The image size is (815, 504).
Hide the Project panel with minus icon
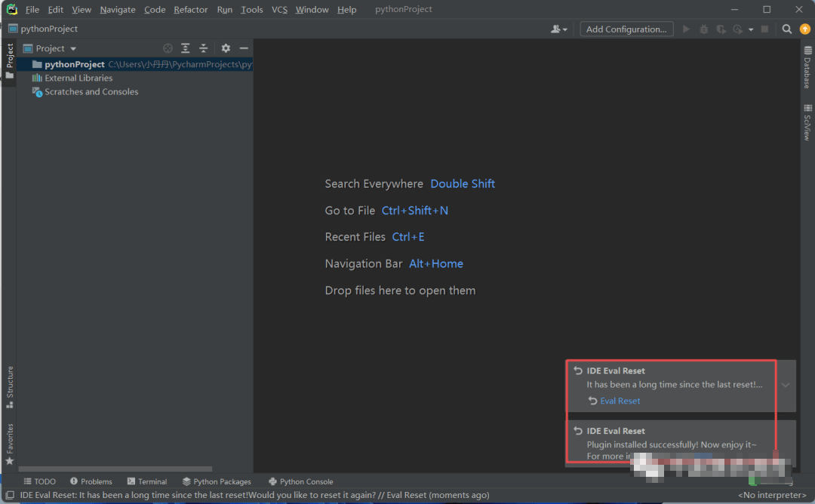pyautogui.click(x=244, y=48)
